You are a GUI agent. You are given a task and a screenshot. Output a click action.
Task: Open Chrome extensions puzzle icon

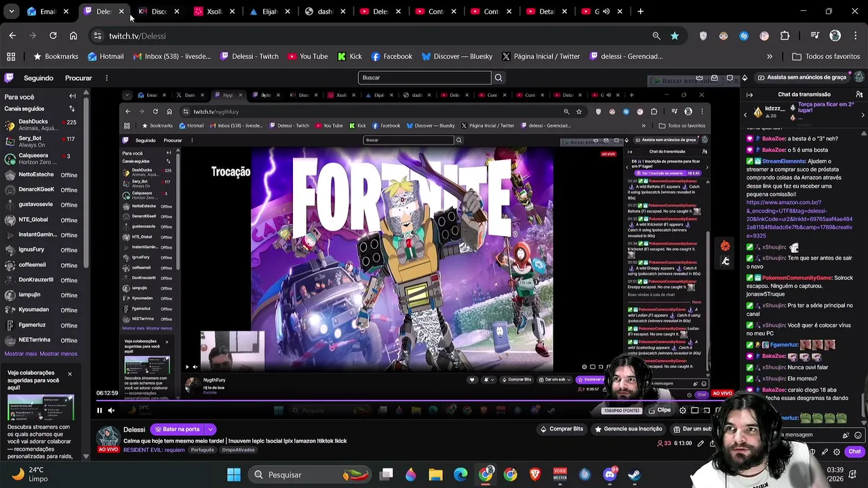[x=785, y=36]
